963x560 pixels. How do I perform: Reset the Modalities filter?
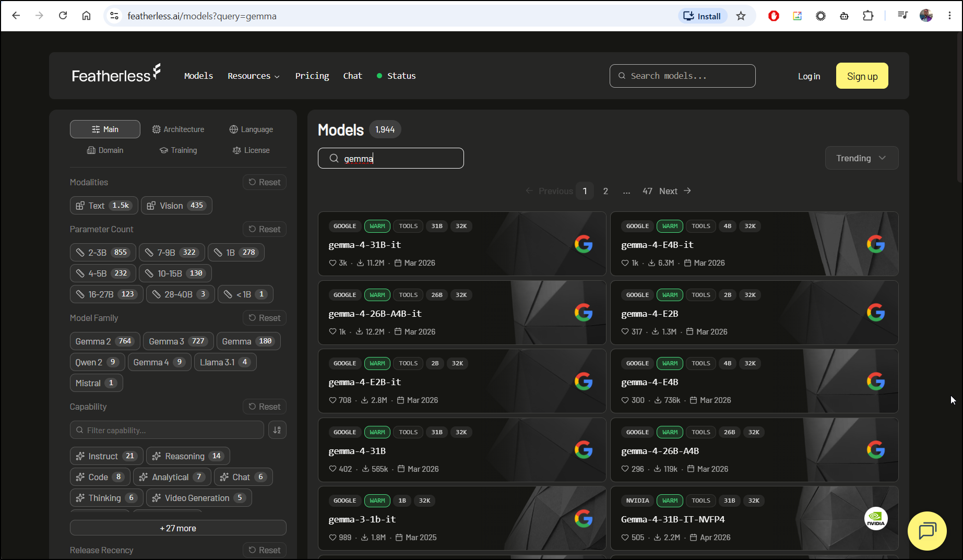tap(265, 182)
